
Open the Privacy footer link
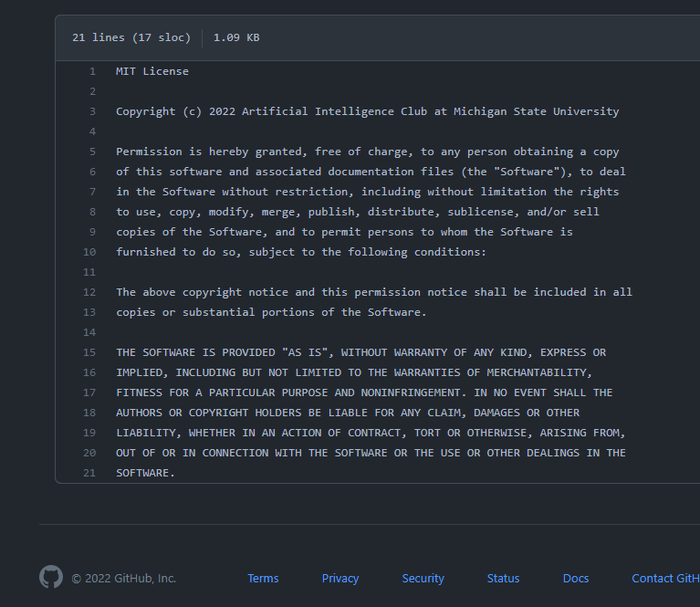click(x=340, y=579)
